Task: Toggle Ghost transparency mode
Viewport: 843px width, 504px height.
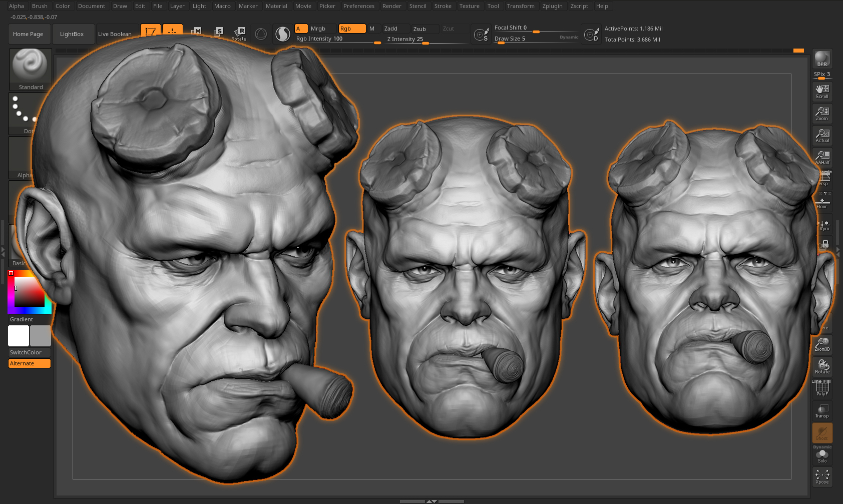Action: click(822, 433)
